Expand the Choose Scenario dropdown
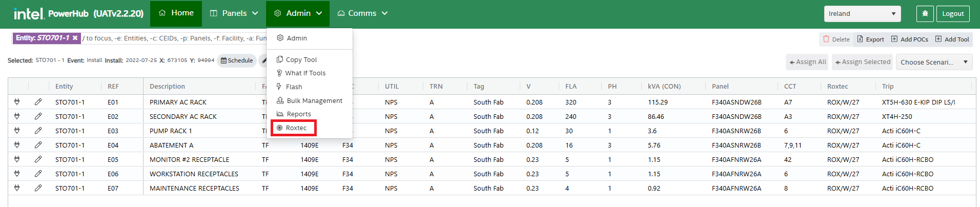This screenshot has width=980, height=207. [934, 62]
